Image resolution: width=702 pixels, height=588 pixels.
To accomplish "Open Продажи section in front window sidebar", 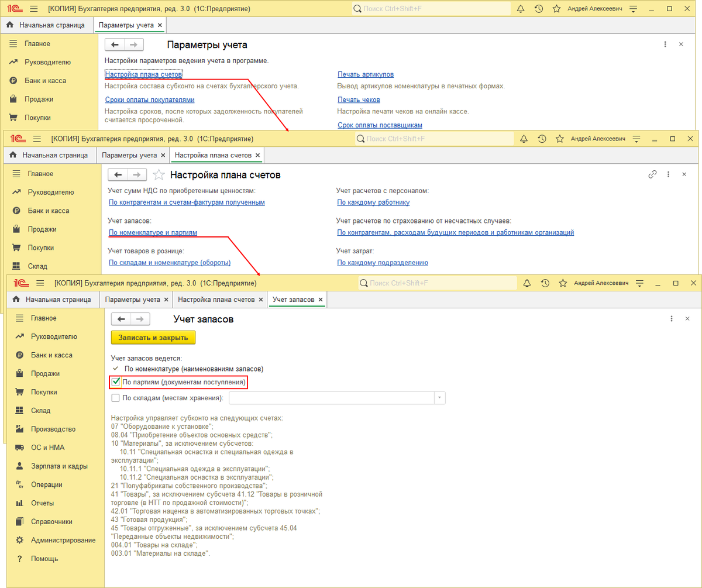I will (46, 374).
